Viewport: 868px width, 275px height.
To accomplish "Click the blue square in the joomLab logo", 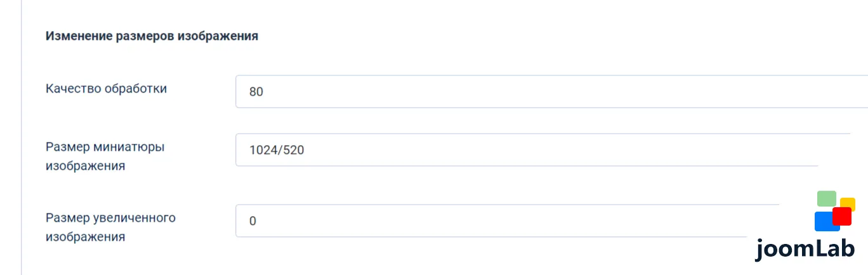I will (826, 222).
